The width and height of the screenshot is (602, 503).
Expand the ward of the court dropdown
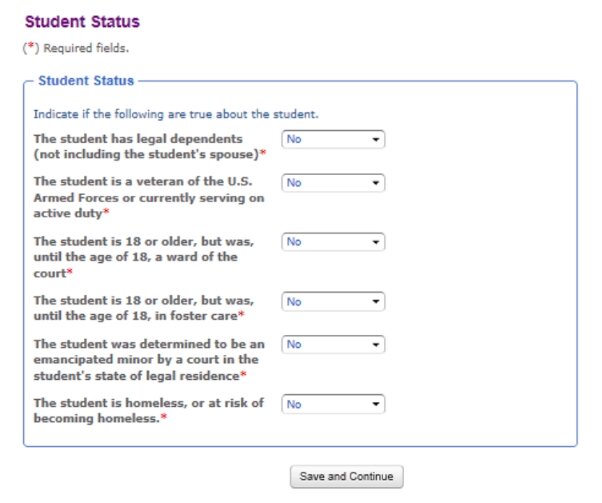tap(333, 242)
